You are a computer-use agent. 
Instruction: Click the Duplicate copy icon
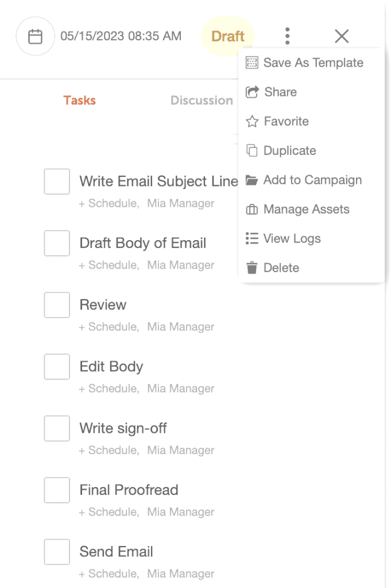pyautogui.click(x=251, y=150)
